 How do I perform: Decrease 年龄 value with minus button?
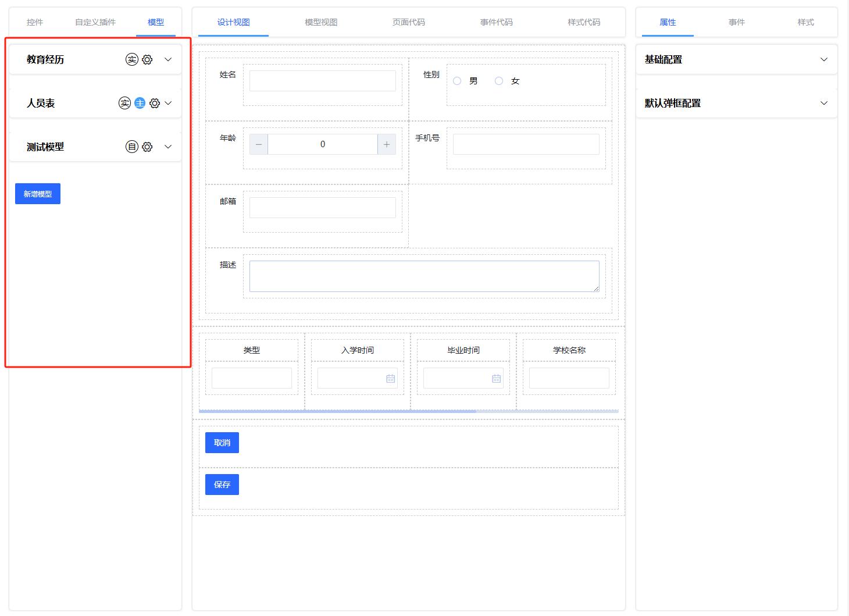click(x=259, y=144)
